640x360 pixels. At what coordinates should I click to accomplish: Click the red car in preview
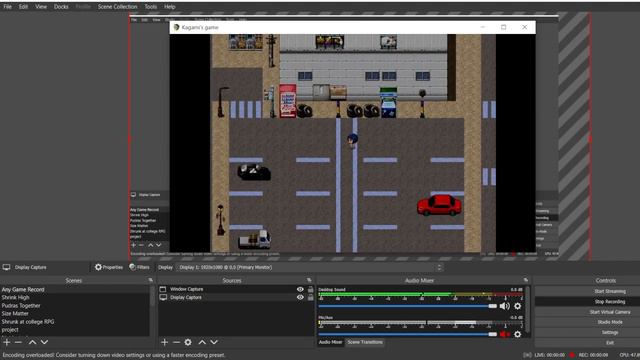click(439, 205)
